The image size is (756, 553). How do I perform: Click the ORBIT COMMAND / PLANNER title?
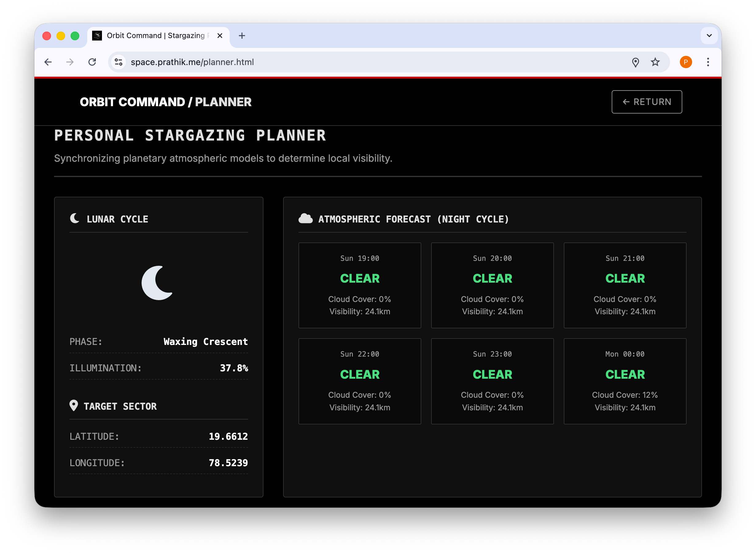click(x=166, y=102)
